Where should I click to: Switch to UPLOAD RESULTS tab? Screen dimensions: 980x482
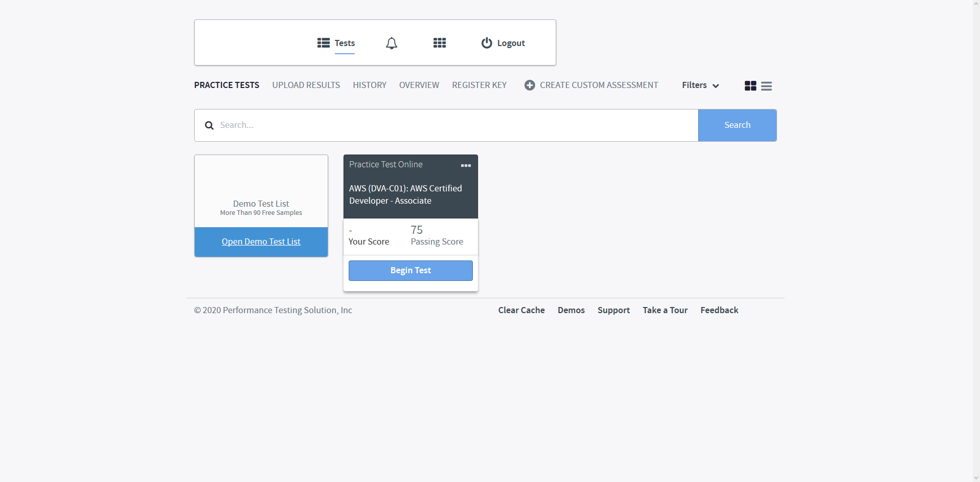point(306,85)
